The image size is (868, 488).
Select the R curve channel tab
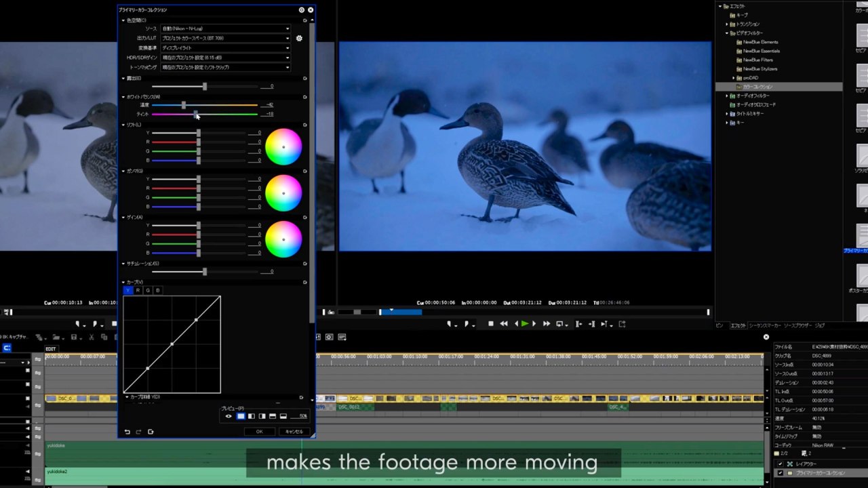[x=138, y=290]
